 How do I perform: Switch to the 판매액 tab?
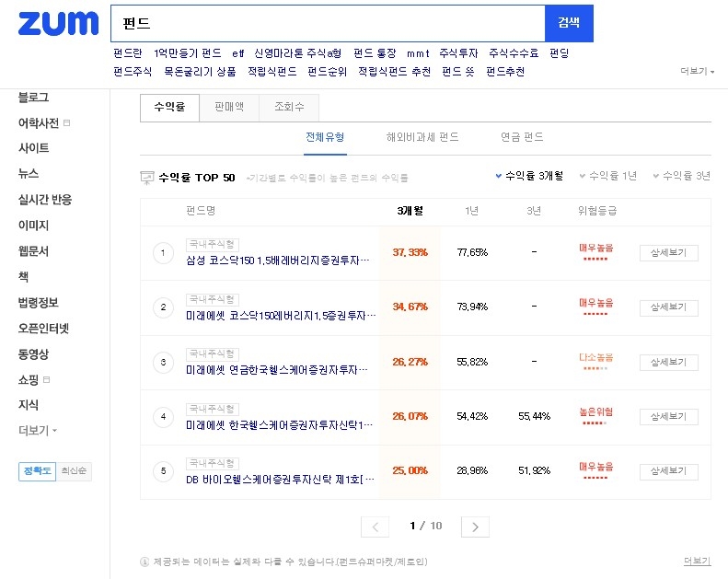229,108
